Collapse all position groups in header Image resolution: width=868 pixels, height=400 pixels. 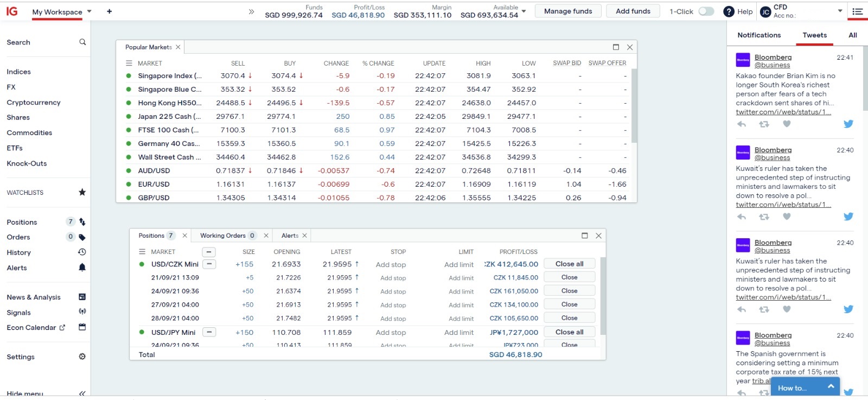[x=209, y=252]
